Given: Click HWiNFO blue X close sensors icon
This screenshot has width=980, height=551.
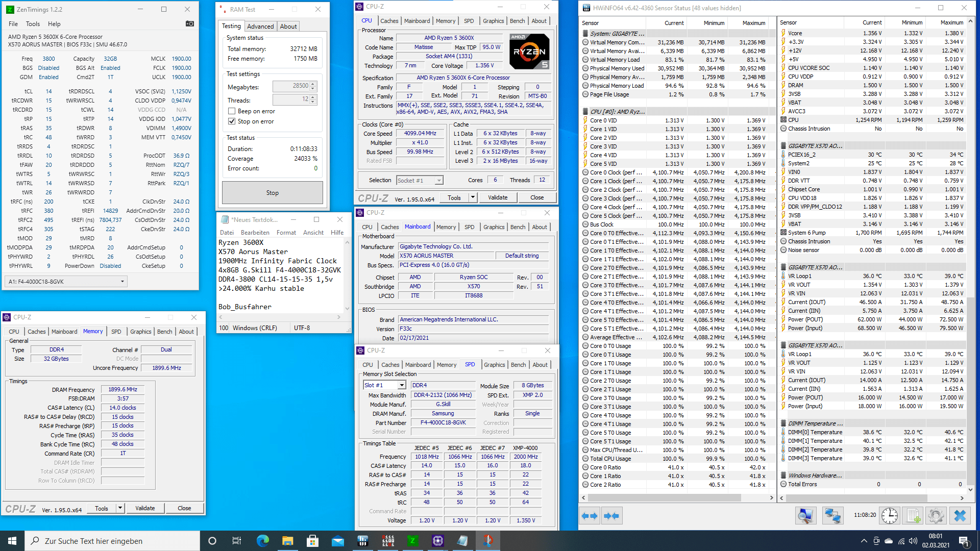Looking at the screenshot, I should pos(960,516).
